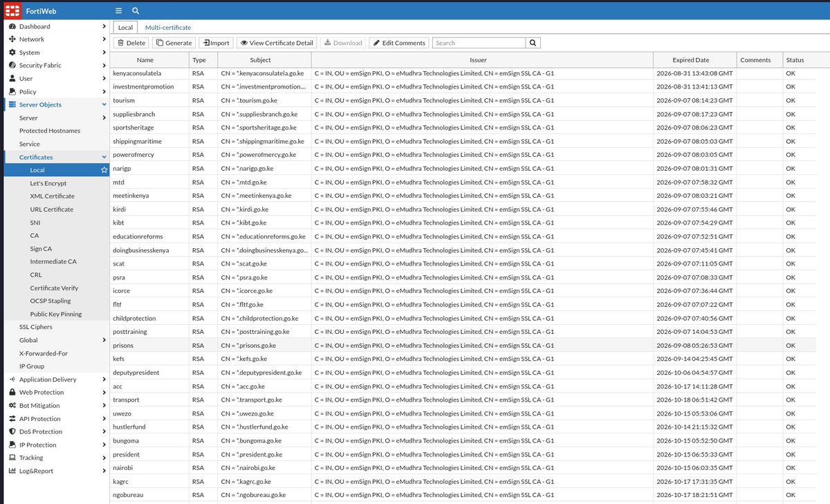This screenshot has width=830, height=504.
Task: Click the Edit Comments button
Action: [x=398, y=43]
